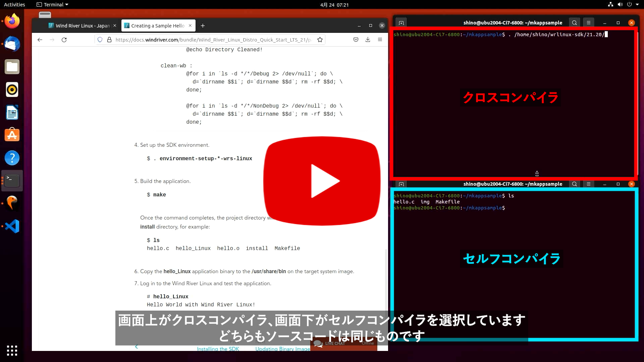Click the browser back navigation arrow
This screenshot has height=362, width=644.
40,40
